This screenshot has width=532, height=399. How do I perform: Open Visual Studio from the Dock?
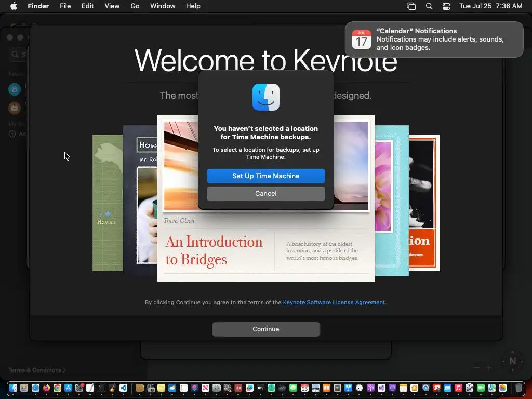coord(381,388)
